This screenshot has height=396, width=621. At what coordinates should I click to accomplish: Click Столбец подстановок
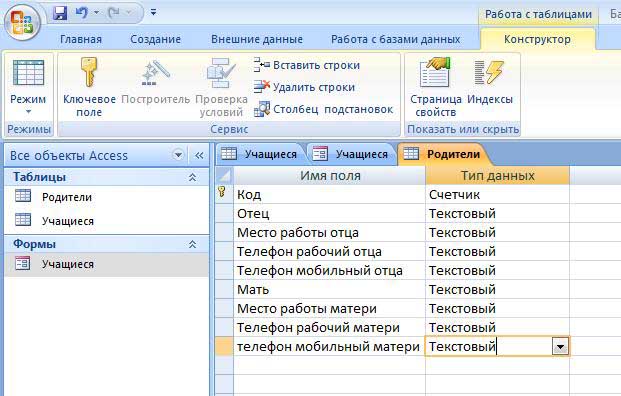coord(324,109)
